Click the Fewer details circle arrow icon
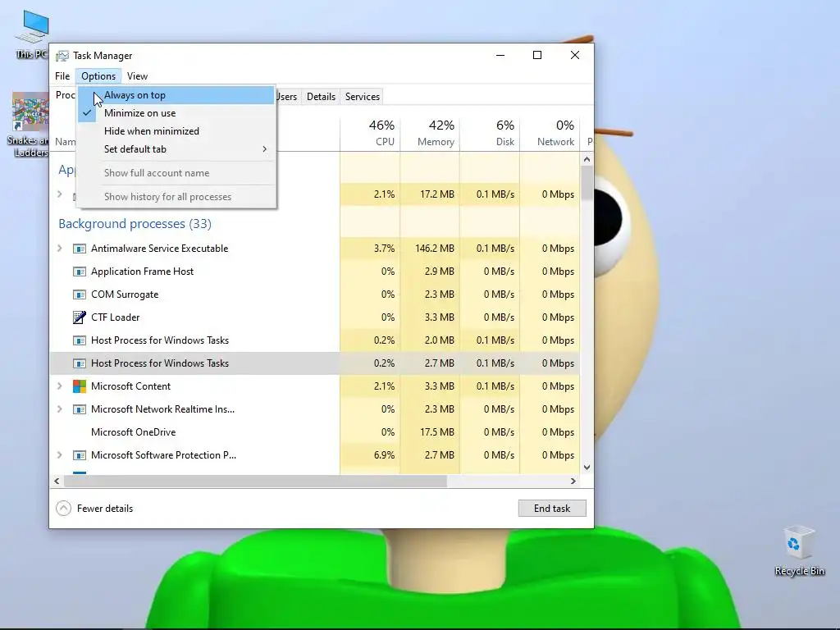The height and width of the screenshot is (630, 840). click(x=63, y=509)
